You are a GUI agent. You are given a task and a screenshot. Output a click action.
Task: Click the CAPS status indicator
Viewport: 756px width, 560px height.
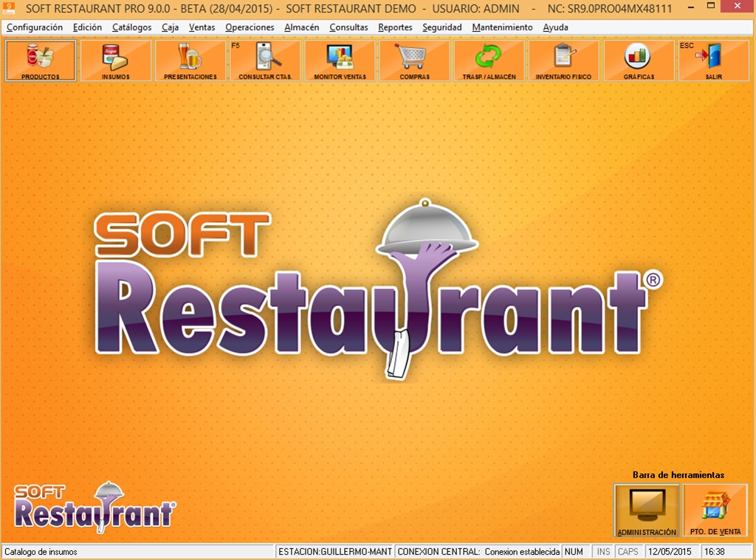tap(628, 551)
